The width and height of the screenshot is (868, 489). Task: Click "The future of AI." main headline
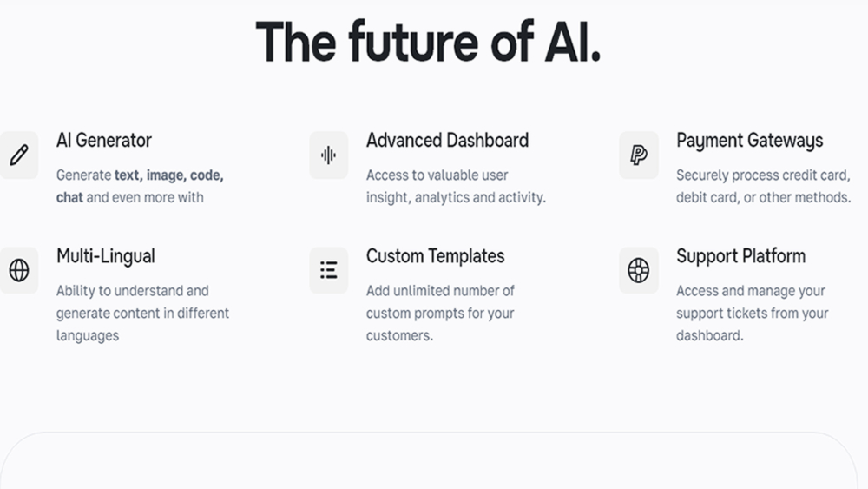point(428,42)
